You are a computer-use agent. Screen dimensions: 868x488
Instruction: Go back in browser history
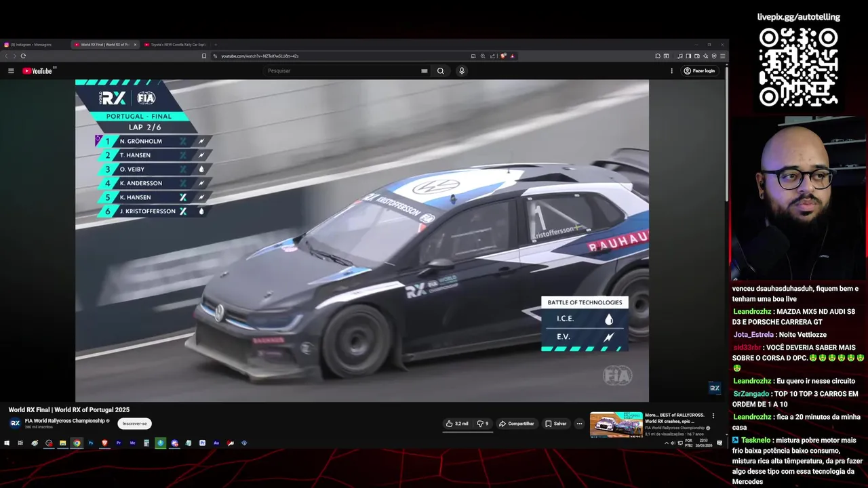pos(6,56)
